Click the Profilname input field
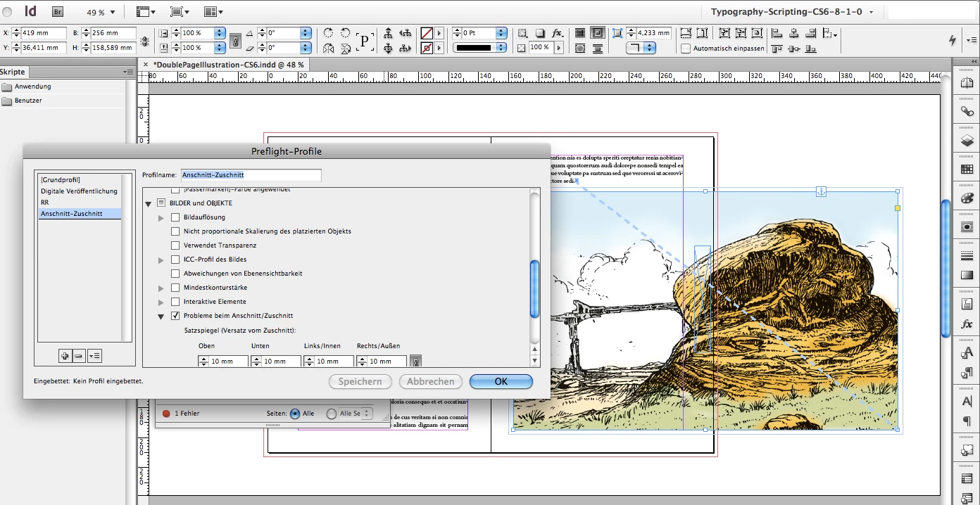This screenshot has height=505, width=980. tap(251, 175)
